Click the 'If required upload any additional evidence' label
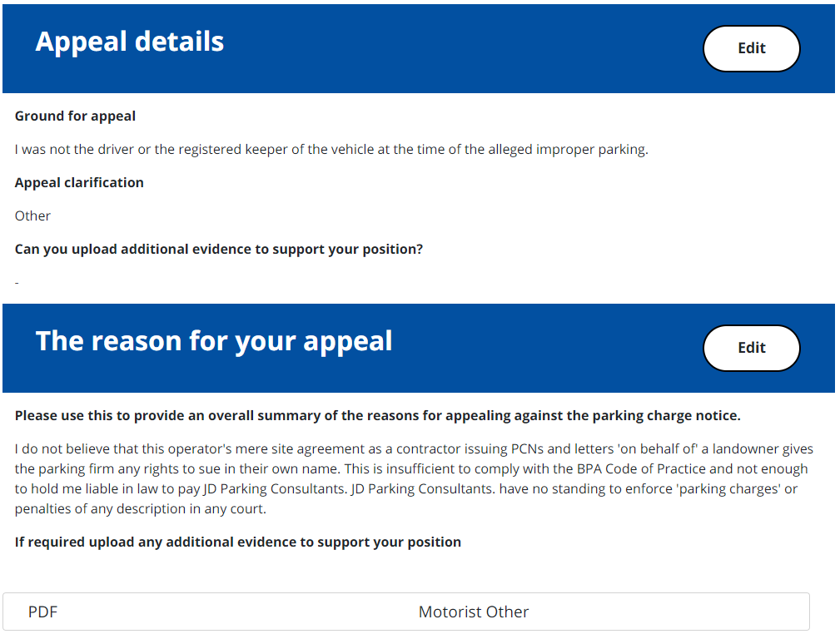This screenshot has width=840, height=639. pos(238,542)
